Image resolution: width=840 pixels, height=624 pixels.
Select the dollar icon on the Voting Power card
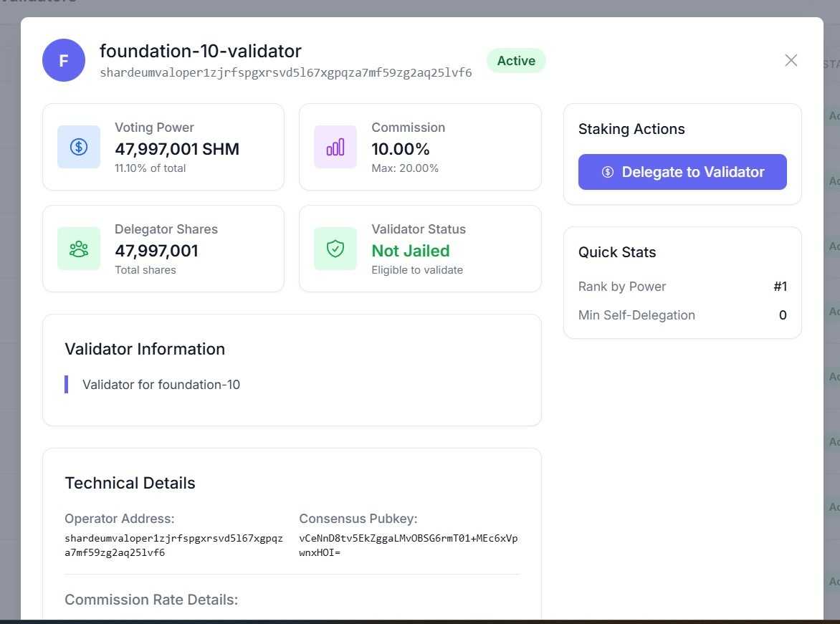click(78, 146)
